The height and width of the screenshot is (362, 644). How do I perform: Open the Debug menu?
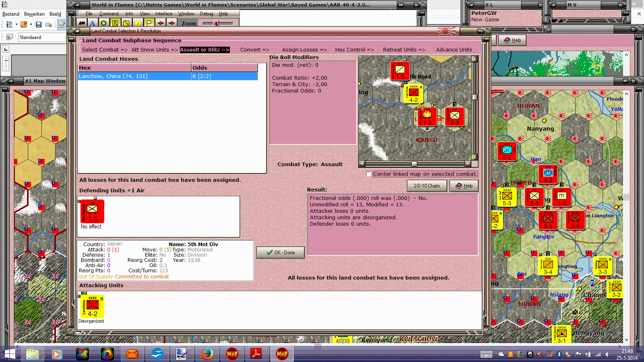pos(206,14)
